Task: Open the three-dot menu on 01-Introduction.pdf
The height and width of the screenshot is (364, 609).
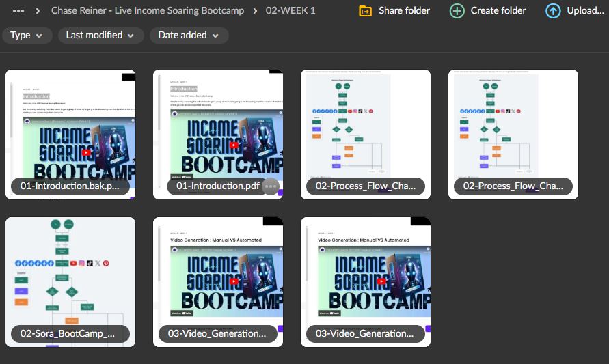Action: pyautogui.click(x=271, y=186)
